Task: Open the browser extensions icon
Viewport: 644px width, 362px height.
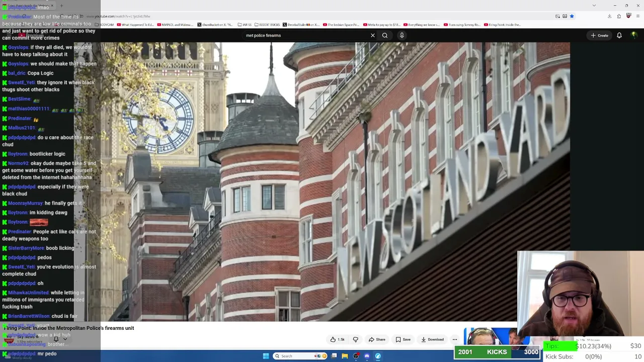Action: [x=619, y=16]
